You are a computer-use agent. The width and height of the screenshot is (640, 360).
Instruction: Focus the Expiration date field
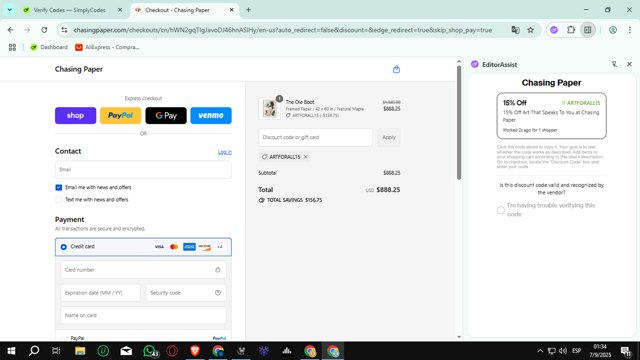coord(100,293)
